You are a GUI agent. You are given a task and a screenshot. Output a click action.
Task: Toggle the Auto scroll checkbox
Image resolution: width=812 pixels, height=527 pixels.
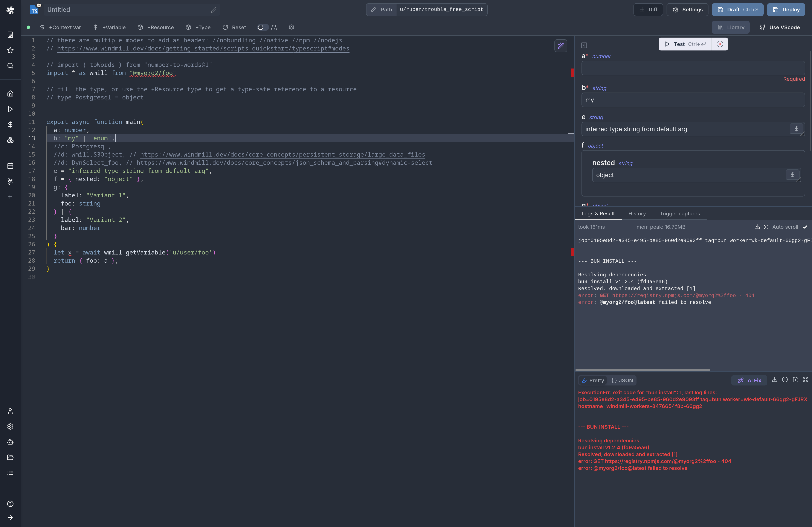coord(805,227)
